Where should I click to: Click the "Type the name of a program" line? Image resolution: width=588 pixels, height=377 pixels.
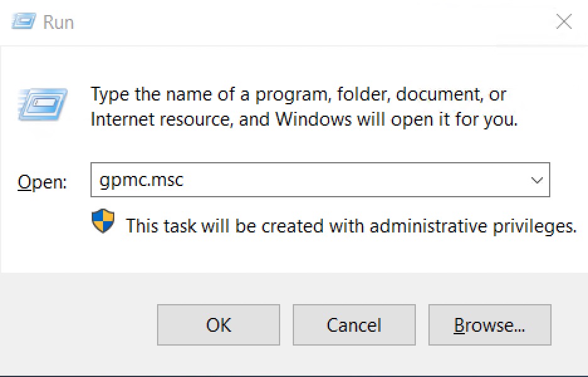click(298, 94)
